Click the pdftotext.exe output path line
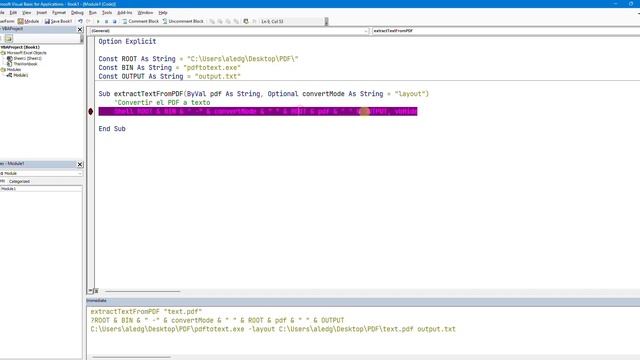The width and height of the screenshot is (640, 360). tap(273, 329)
